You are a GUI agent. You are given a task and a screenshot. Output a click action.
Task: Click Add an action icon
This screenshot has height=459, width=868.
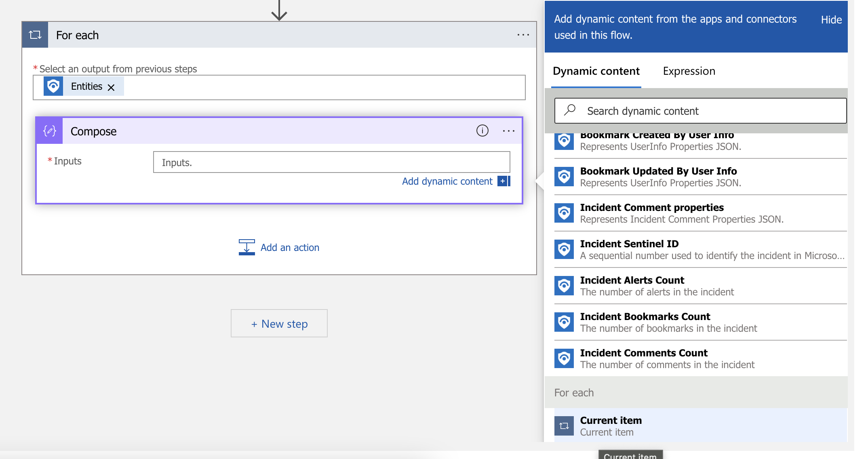pos(246,247)
